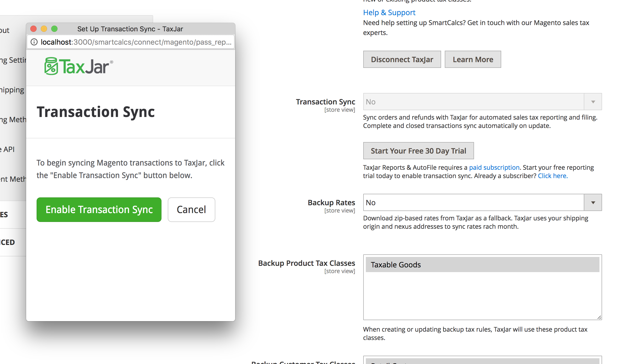Minimize the TaxJar popup with the yellow button
This screenshot has width=635, height=364.
click(44, 29)
